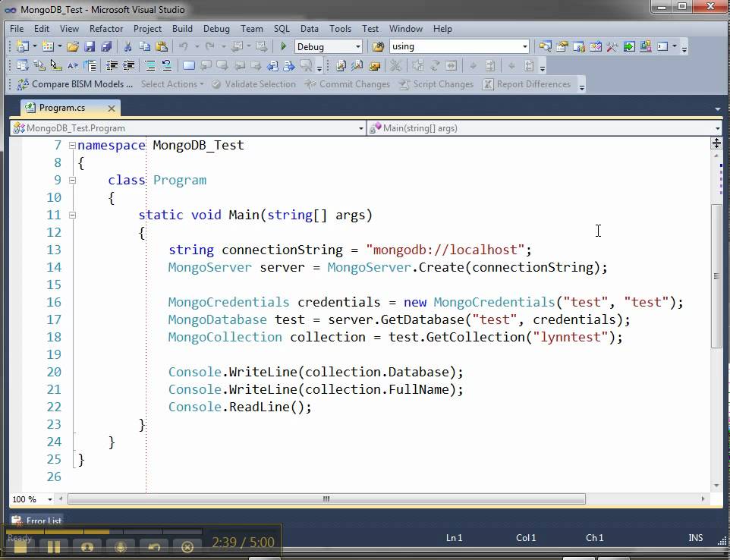Toggle the webcam on the recorder overlay

87,546
